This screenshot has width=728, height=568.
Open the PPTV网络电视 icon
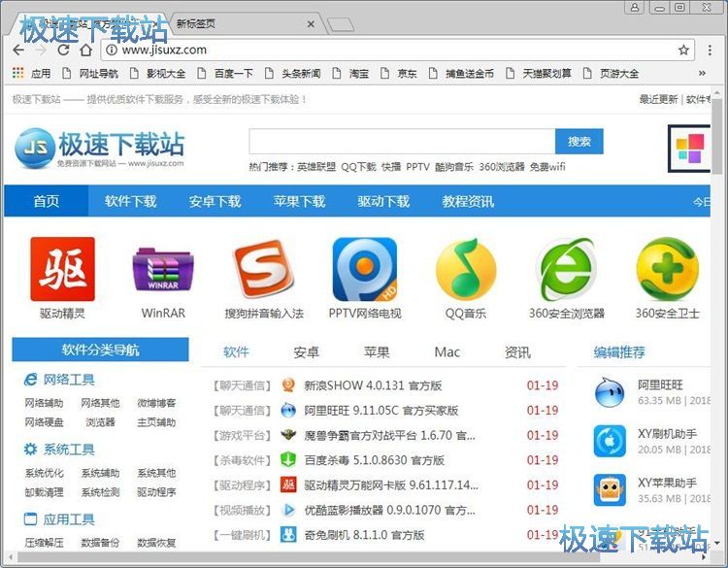click(x=365, y=269)
